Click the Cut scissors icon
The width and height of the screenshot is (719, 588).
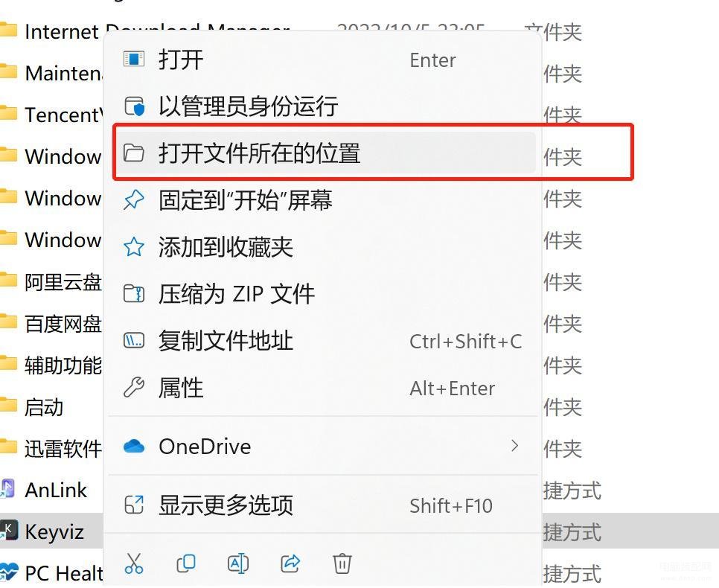(134, 563)
